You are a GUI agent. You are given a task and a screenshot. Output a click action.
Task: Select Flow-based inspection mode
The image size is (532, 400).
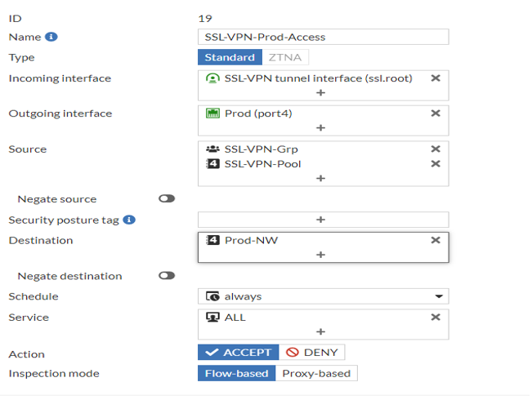pyautogui.click(x=236, y=374)
